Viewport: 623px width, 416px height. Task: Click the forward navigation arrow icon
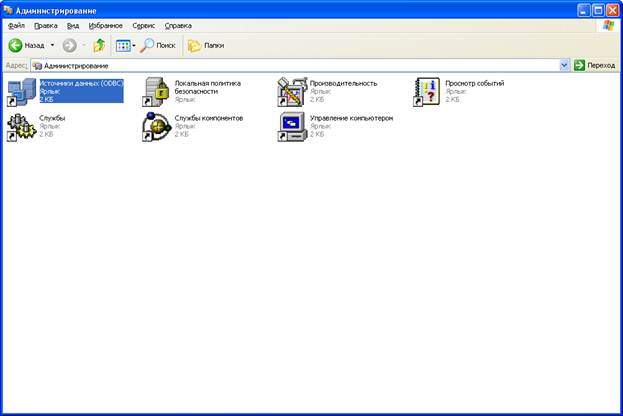(x=70, y=46)
